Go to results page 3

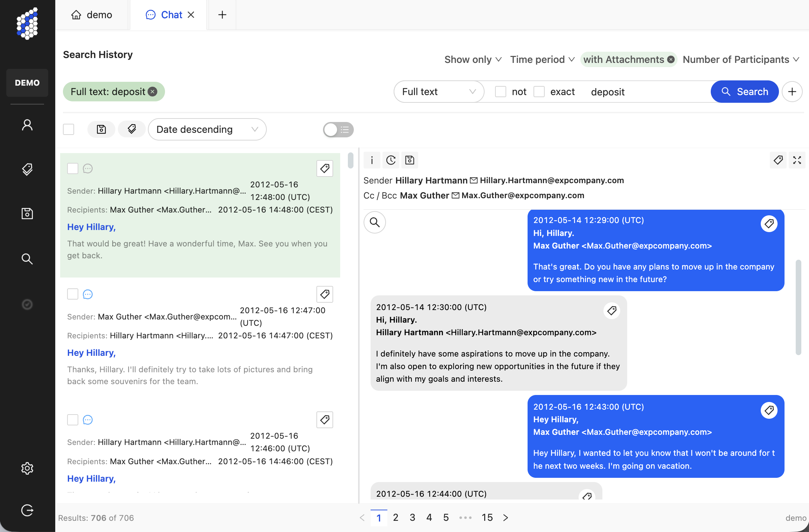click(413, 517)
